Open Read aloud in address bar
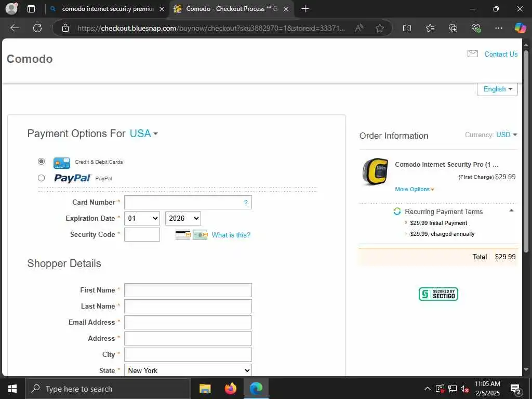 point(359,28)
